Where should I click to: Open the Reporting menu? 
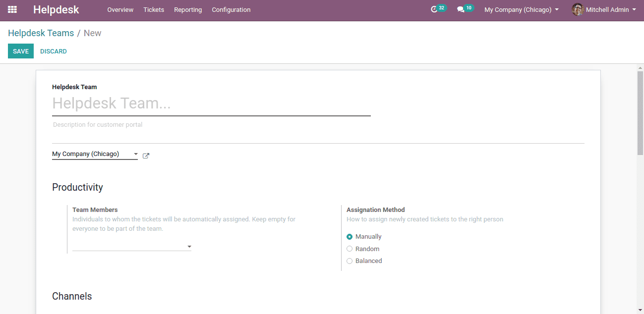point(188,9)
